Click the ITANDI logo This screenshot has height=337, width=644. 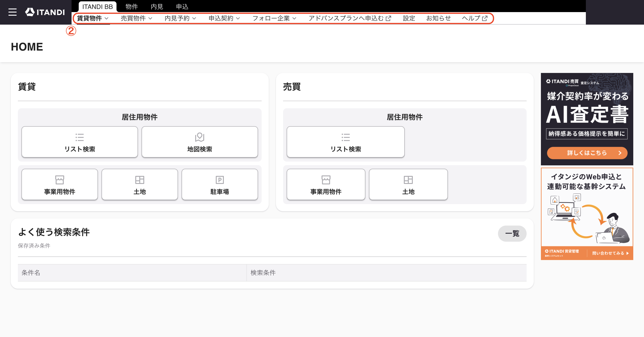[45, 12]
